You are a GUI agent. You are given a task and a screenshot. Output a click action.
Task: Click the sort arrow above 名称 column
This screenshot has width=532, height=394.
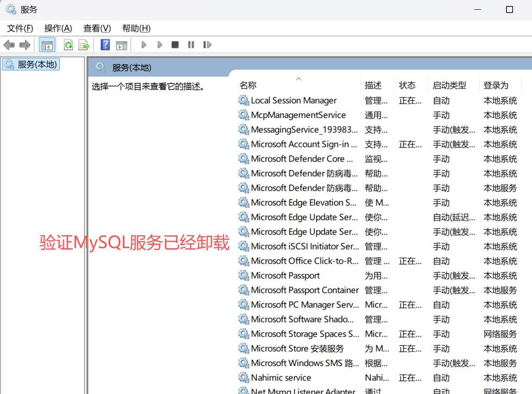tap(299, 79)
